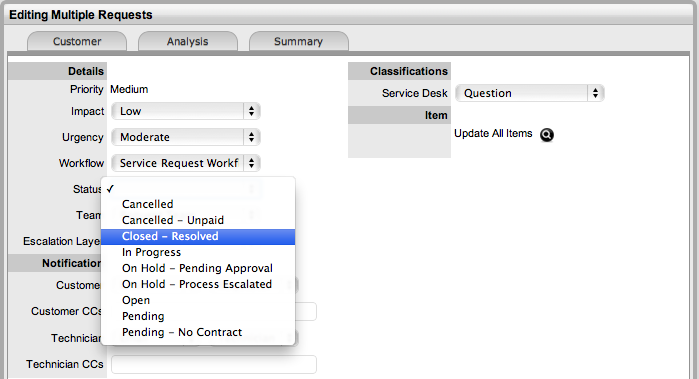Click the Technician CCs input field
Image resolution: width=699 pixels, height=379 pixels.
pyautogui.click(x=214, y=364)
